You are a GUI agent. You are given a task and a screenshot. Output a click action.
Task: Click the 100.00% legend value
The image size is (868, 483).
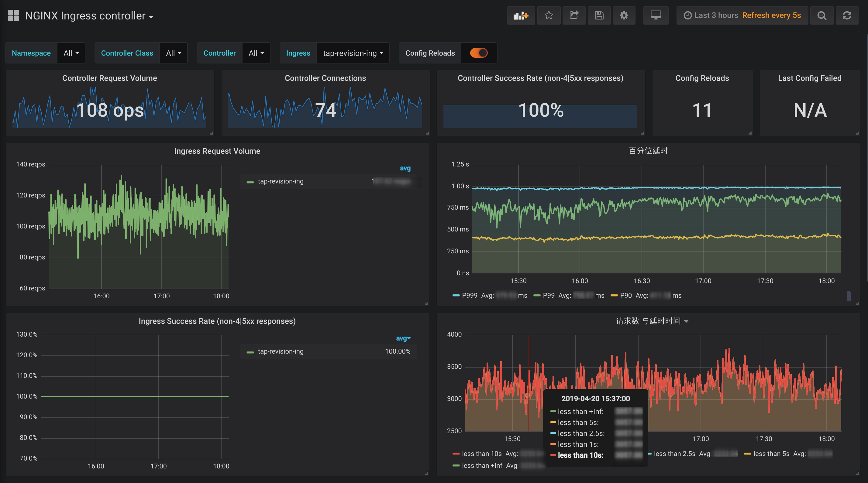(x=398, y=351)
